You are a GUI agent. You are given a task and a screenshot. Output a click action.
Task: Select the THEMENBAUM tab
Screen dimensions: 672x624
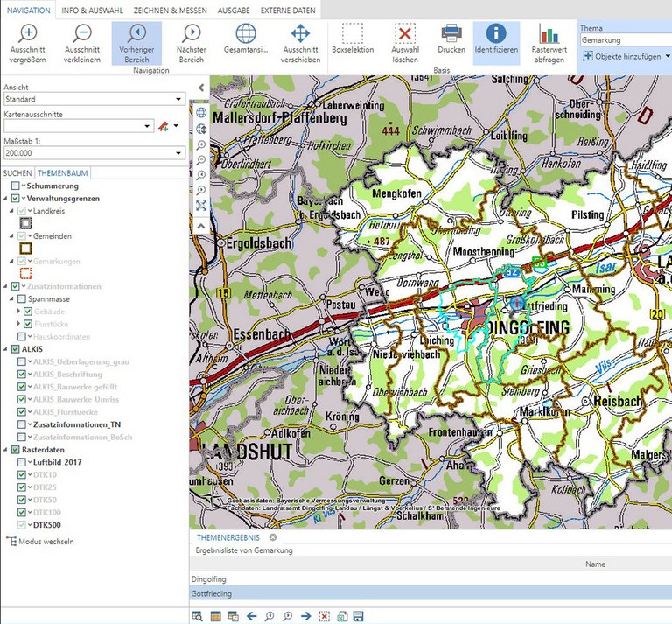point(63,173)
